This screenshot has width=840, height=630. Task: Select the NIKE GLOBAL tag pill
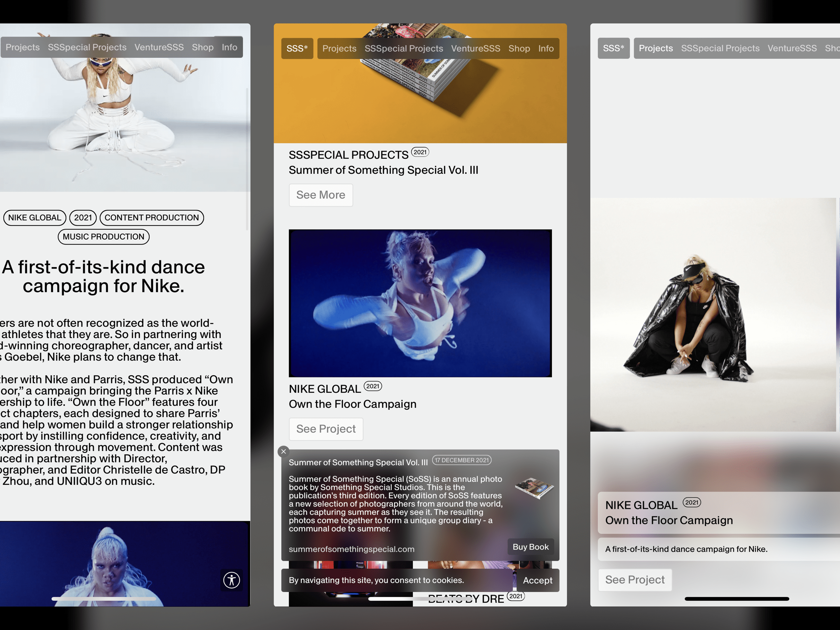click(35, 218)
